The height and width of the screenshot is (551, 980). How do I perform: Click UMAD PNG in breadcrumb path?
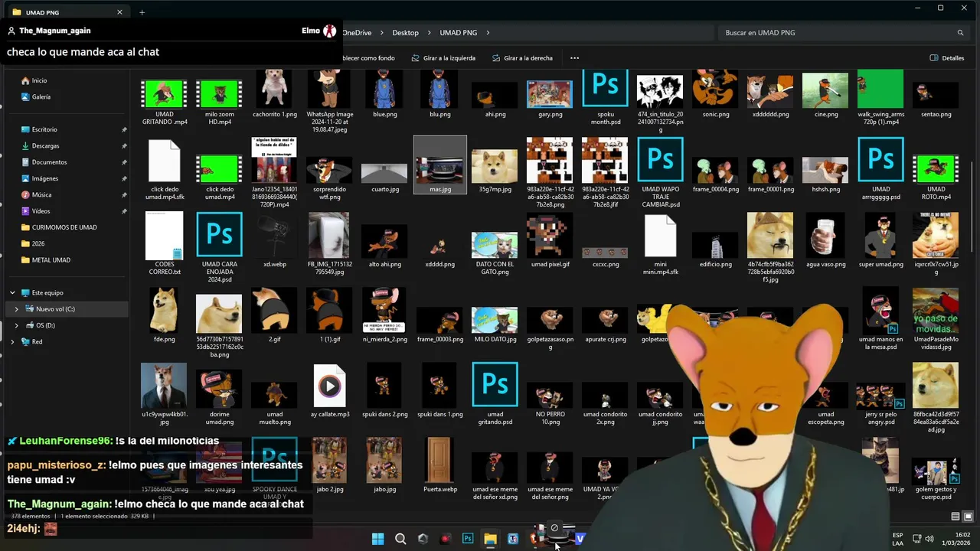tap(458, 33)
